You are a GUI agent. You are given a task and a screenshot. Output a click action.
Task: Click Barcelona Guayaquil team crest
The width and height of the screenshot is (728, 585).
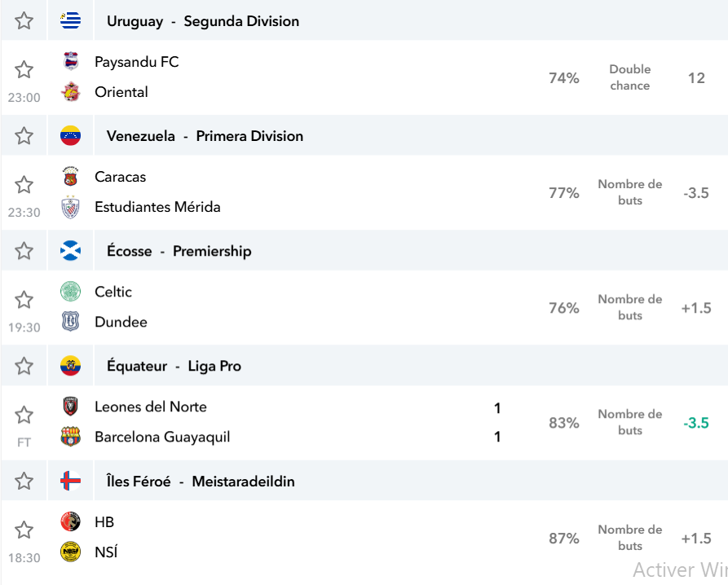(71, 437)
